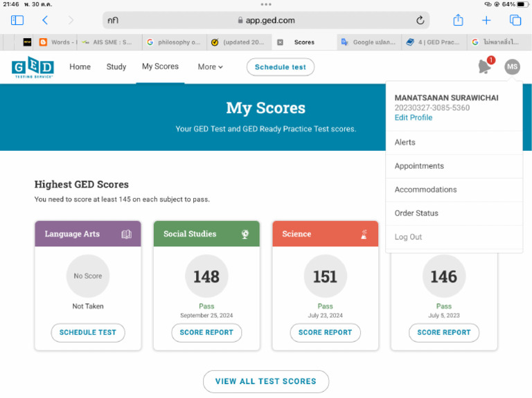
Task: Click View All Test Scores button
Action: click(x=265, y=381)
